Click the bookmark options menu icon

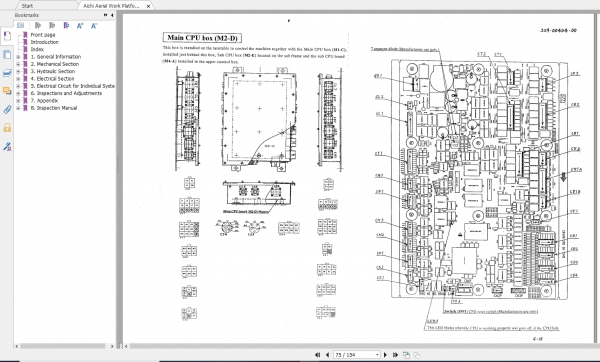[x=20, y=26]
